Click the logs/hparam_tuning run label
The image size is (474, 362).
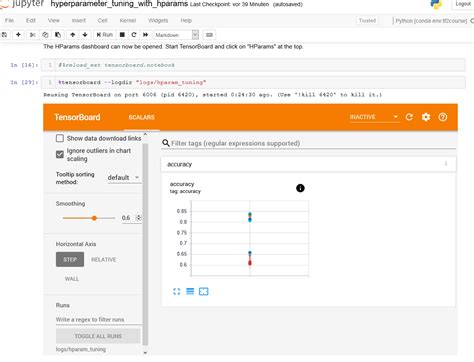click(x=81, y=349)
